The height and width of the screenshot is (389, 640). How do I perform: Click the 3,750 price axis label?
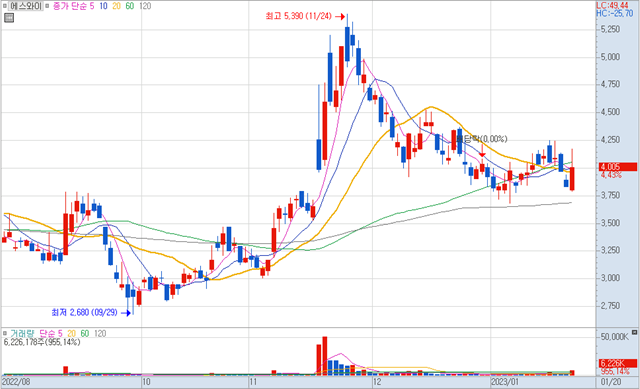tap(610, 196)
